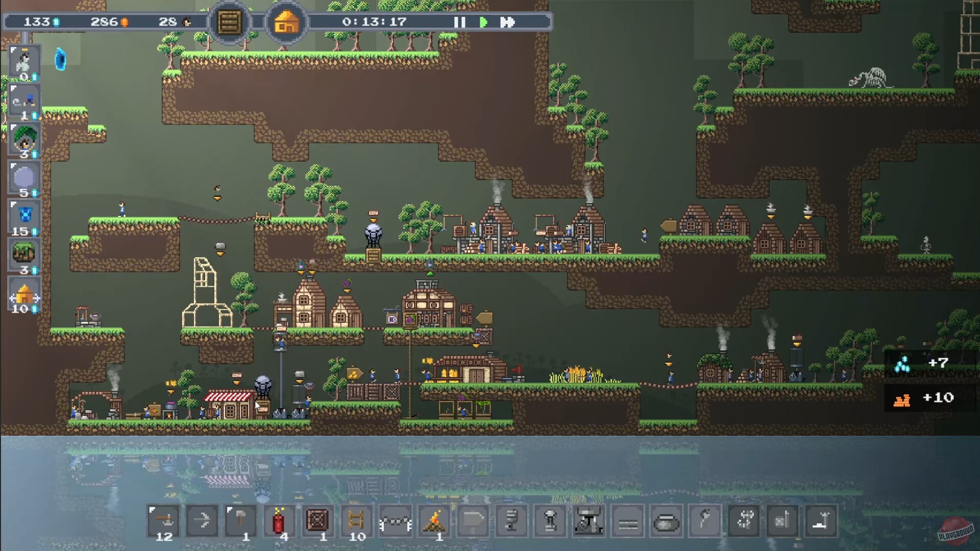This screenshot has height=551, width=980.
Task: Select the ladder build item showing 10
Action: [x=357, y=520]
